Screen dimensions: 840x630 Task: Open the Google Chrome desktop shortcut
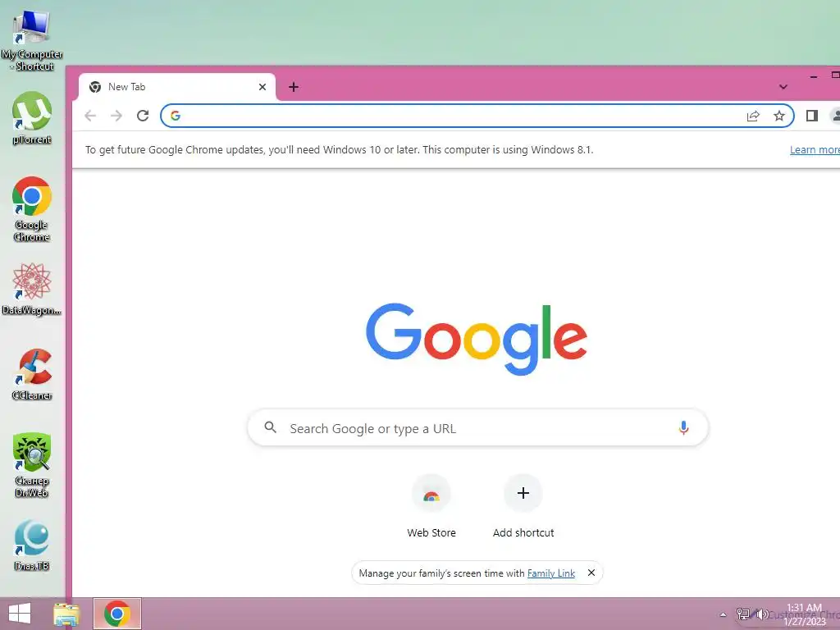point(32,209)
